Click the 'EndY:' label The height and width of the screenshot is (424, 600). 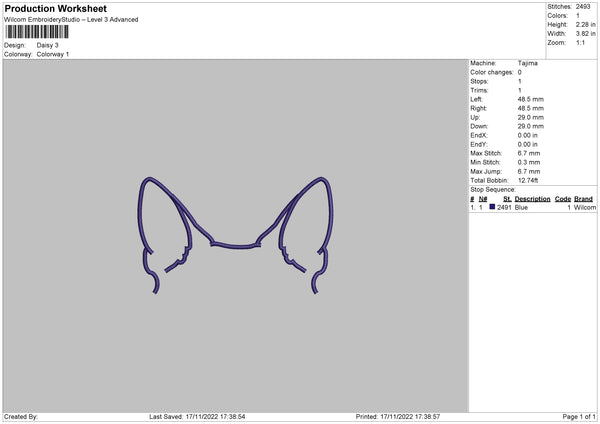pyautogui.click(x=479, y=144)
